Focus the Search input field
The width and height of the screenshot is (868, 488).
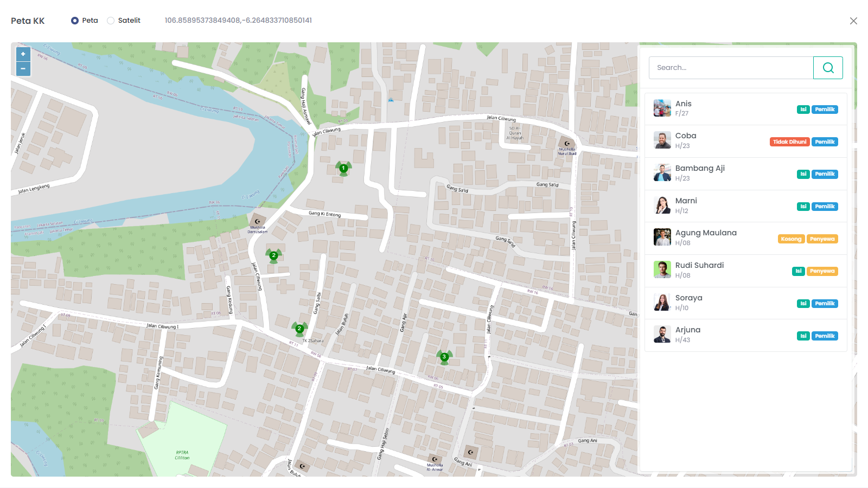tap(731, 68)
